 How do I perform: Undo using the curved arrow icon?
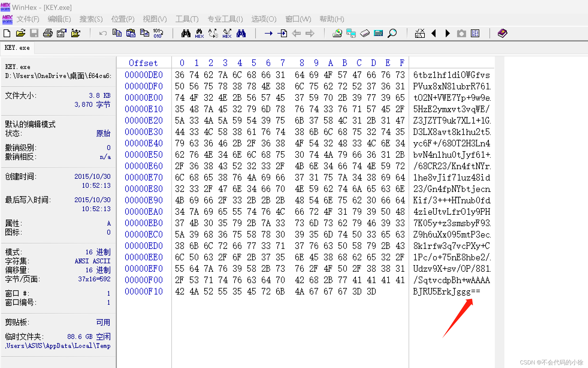(103, 33)
